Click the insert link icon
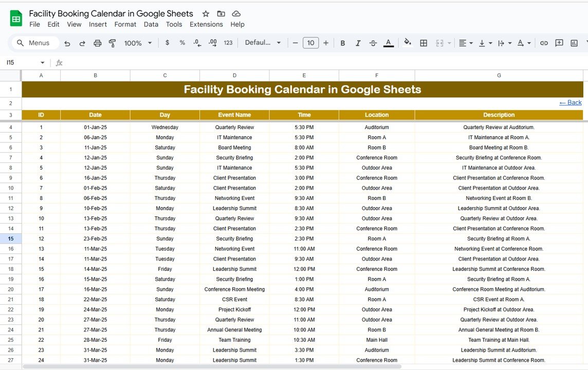Viewport: 588px width, 370px height. 544,43
